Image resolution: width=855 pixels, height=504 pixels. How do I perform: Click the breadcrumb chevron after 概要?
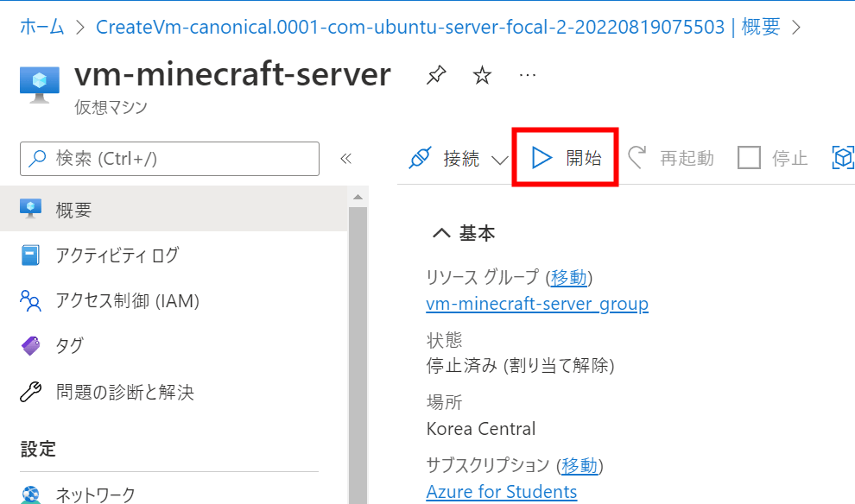pos(796,28)
